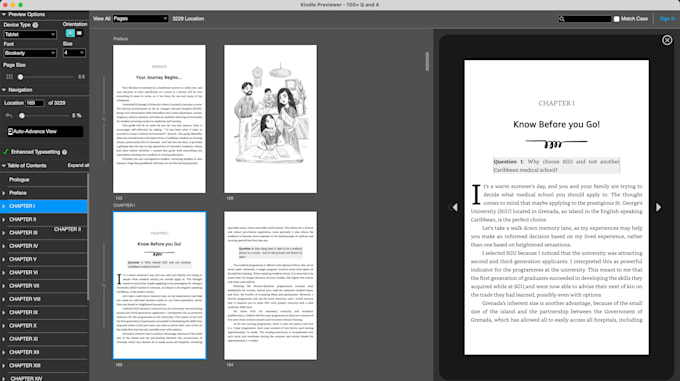
Task: Close the enlarged page preview
Action: click(667, 40)
